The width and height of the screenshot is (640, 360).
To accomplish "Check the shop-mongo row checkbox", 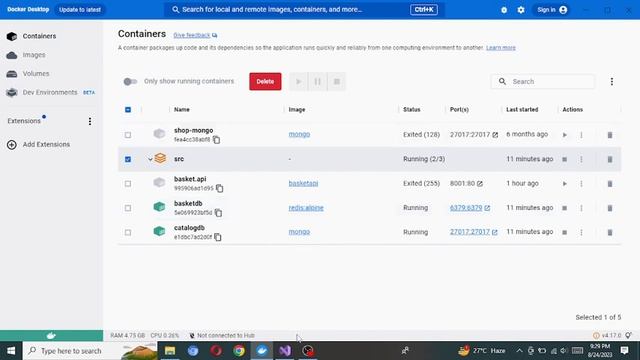I will pos(128,135).
